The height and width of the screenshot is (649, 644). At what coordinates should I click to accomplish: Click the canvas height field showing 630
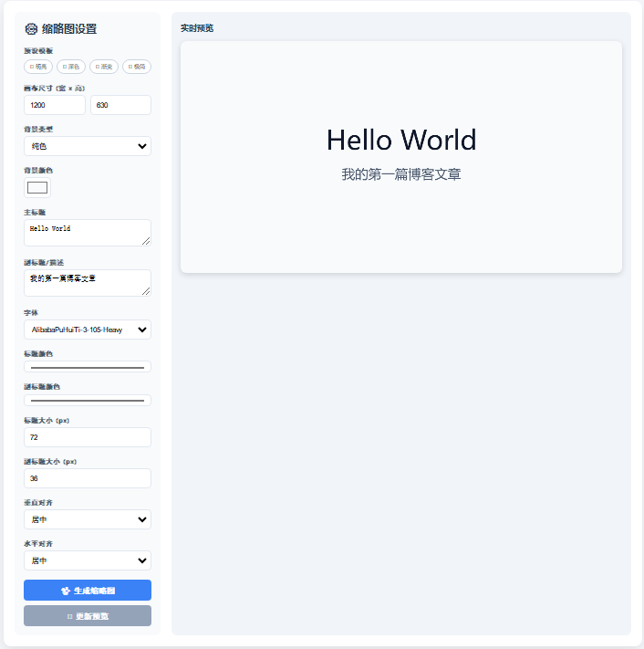pos(120,106)
